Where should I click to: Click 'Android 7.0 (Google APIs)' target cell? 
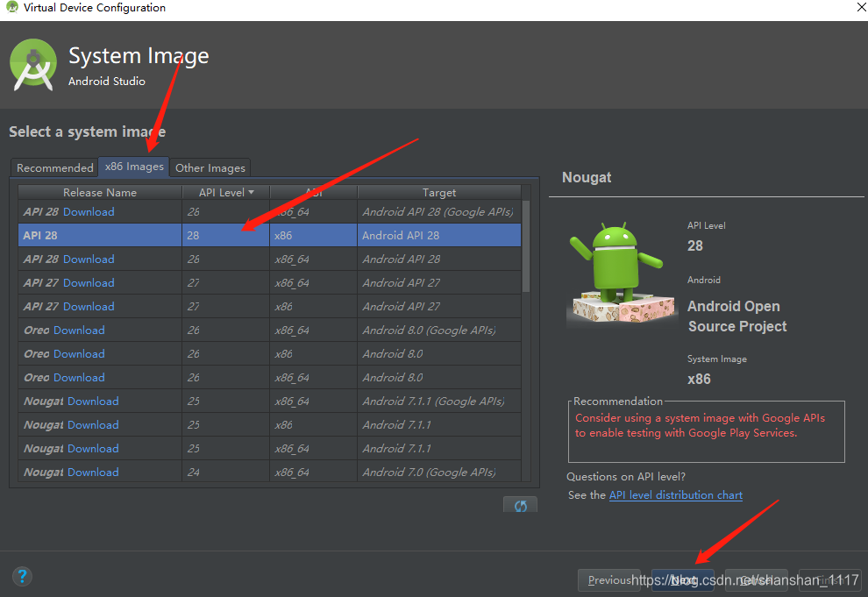(x=439, y=473)
